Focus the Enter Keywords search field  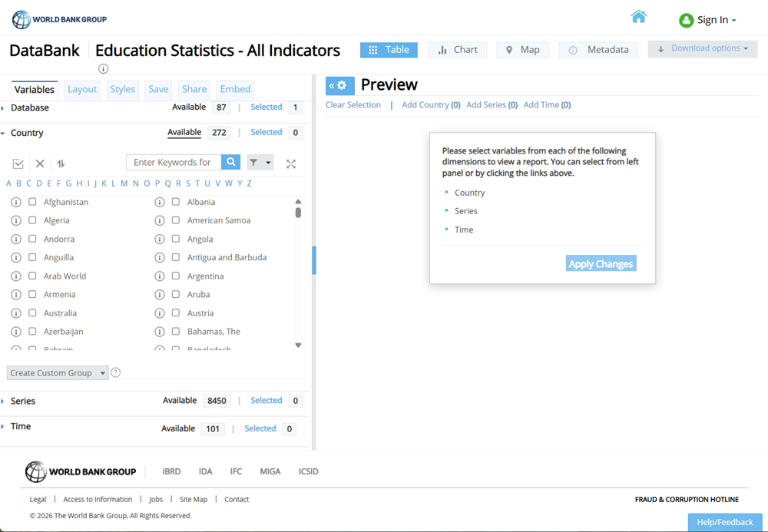point(174,162)
